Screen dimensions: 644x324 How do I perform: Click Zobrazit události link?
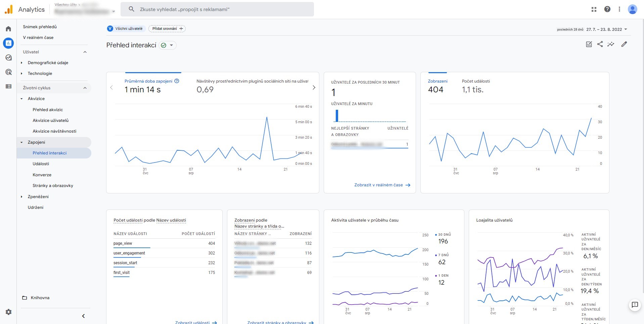point(196,322)
